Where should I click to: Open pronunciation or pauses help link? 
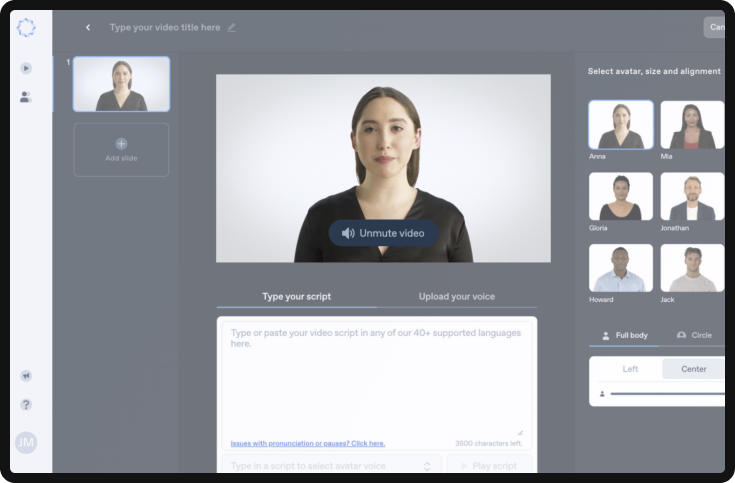coord(308,443)
